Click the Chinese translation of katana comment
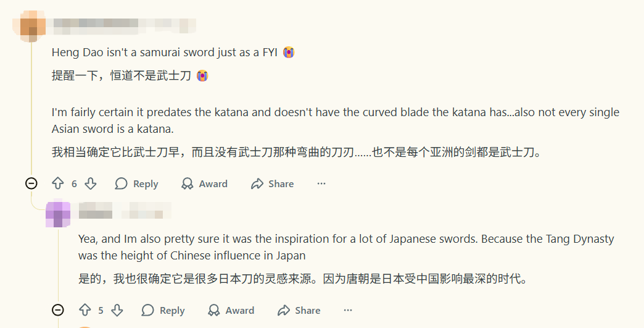This screenshot has width=644, height=328. (296, 151)
